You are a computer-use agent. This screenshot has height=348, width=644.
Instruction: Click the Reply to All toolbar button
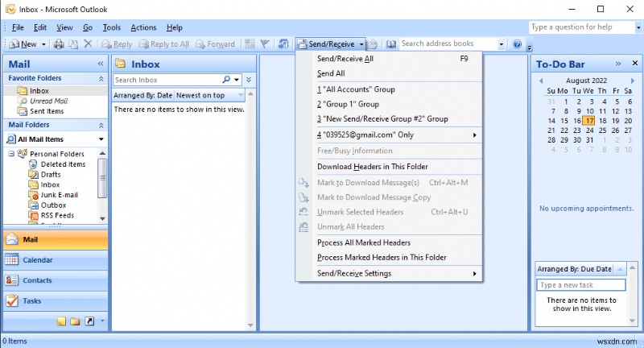[164, 44]
